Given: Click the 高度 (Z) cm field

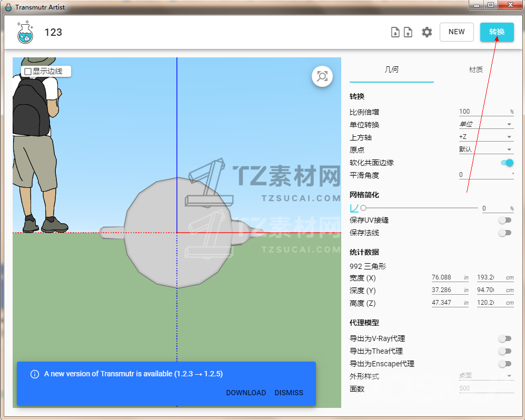Looking at the screenshot, I should point(495,303).
